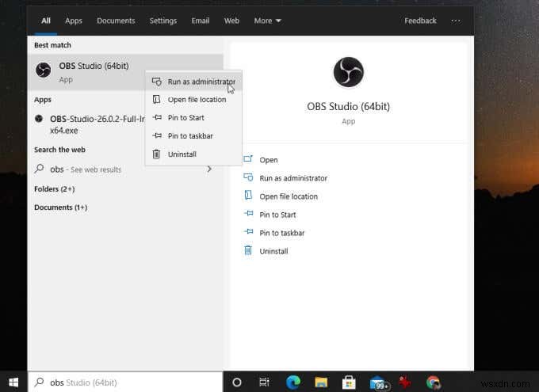Image resolution: width=539 pixels, height=392 pixels.
Task: Click the pin icon beside context Pin to taskbar
Action: (157, 135)
